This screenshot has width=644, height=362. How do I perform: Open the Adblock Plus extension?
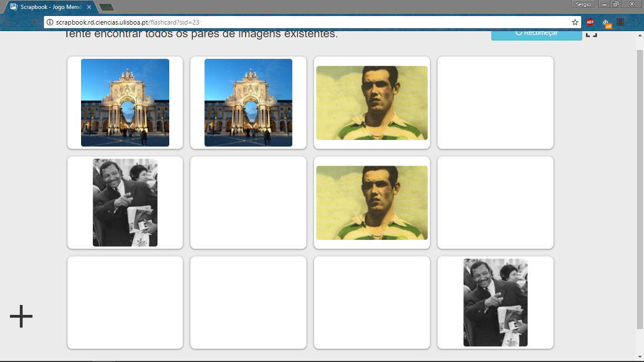click(590, 22)
